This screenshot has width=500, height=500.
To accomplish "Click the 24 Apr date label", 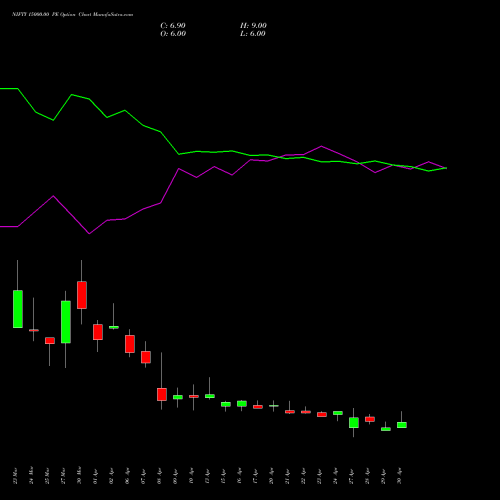I will pos(335,476).
